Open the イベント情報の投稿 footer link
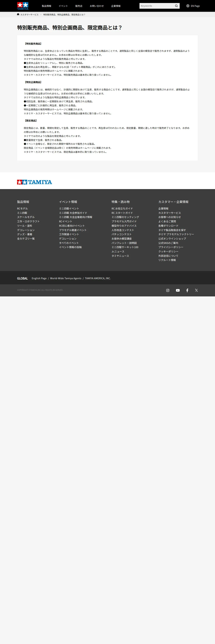Screen dimensions: 215x644 pos(70,247)
